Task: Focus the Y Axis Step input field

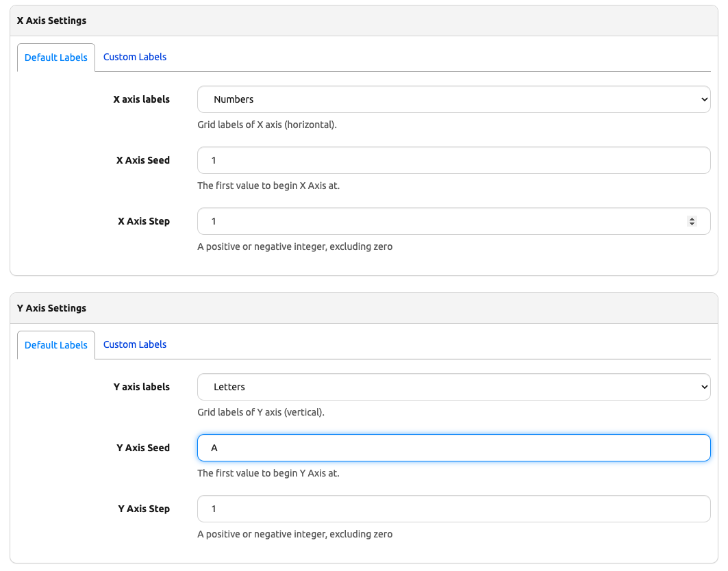Action: pos(453,509)
